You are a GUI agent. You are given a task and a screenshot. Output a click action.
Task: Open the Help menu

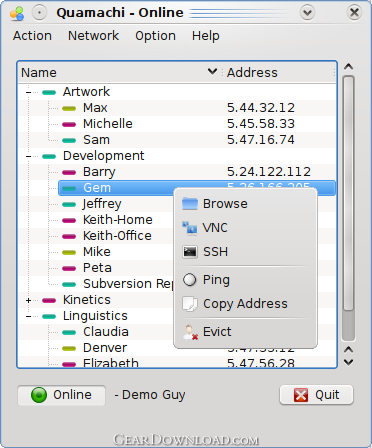tap(206, 36)
